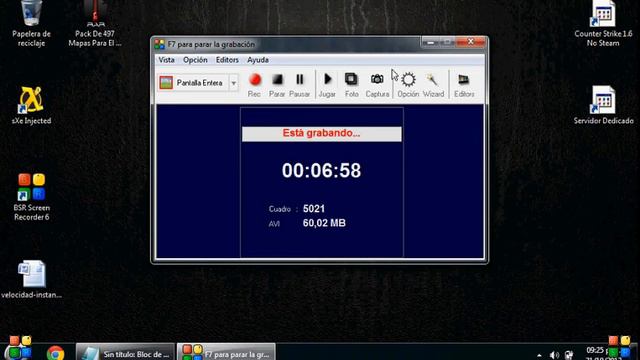The height and width of the screenshot is (360, 640).
Task: Click the BSR recorder title bar icon
Action: click(x=160, y=44)
